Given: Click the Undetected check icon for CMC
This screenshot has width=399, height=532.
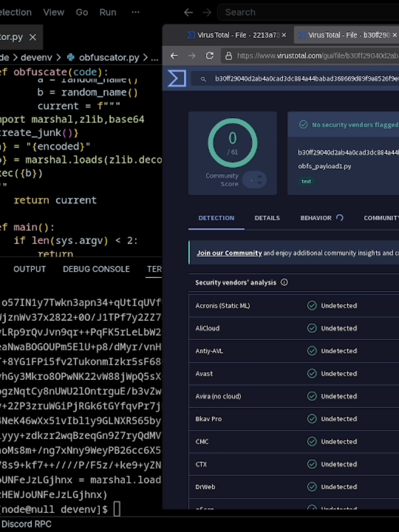Looking at the screenshot, I should pyautogui.click(x=312, y=442).
